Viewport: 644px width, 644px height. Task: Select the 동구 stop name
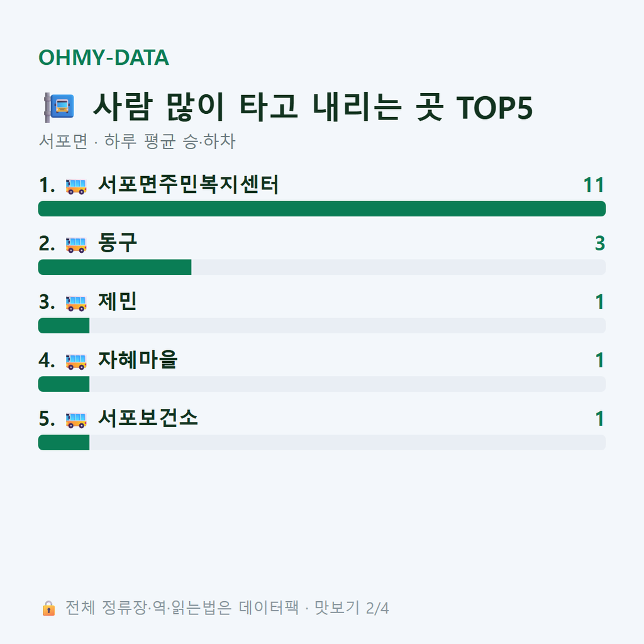point(117,243)
